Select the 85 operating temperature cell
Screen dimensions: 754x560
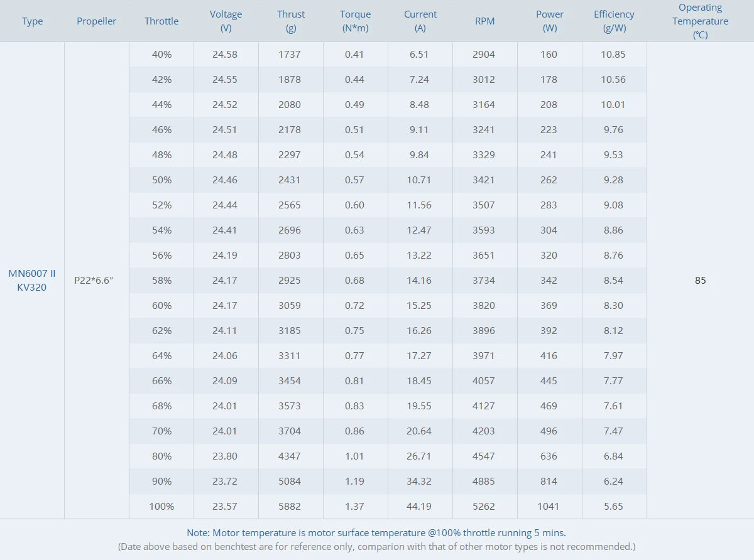tap(700, 281)
